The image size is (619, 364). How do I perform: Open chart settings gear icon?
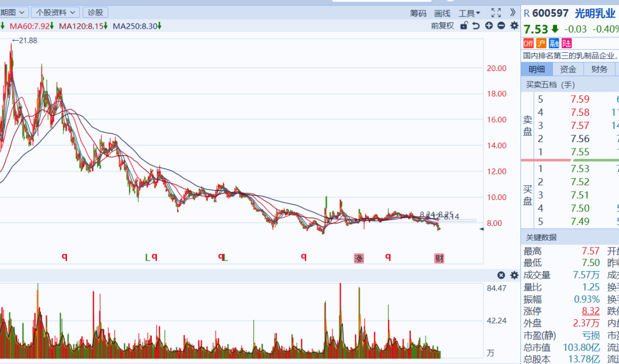pyautogui.click(x=514, y=26)
